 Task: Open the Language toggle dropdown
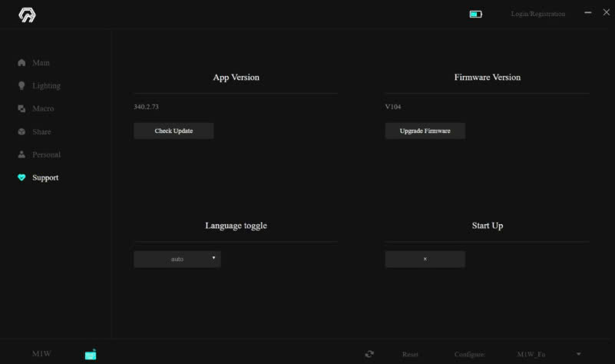[x=177, y=260]
